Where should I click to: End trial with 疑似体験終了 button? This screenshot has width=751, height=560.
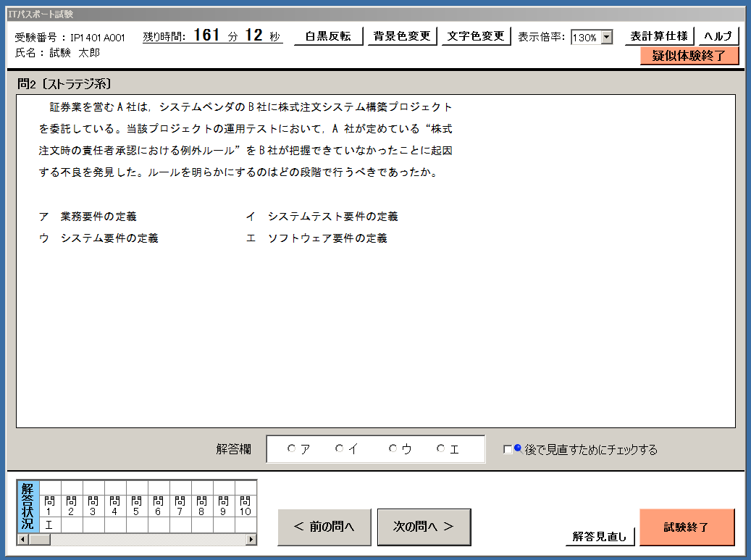click(689, 56)
